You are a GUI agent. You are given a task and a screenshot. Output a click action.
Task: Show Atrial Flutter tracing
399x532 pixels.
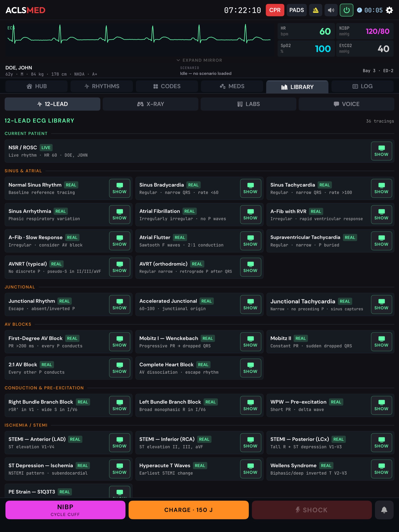250,241
